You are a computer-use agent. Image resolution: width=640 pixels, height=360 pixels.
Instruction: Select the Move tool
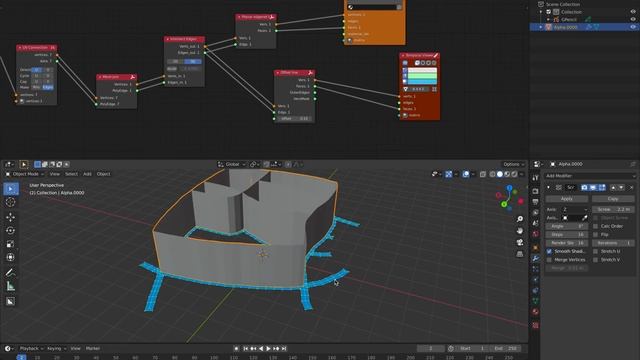11,217
